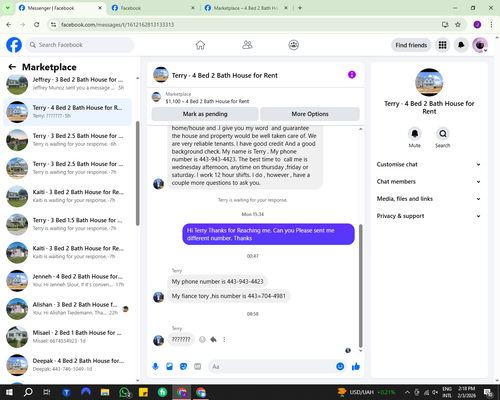Open Jeffrey 3 Bed 2 Bath conversation
Screen dimensions: 500x400
(68, 84)
